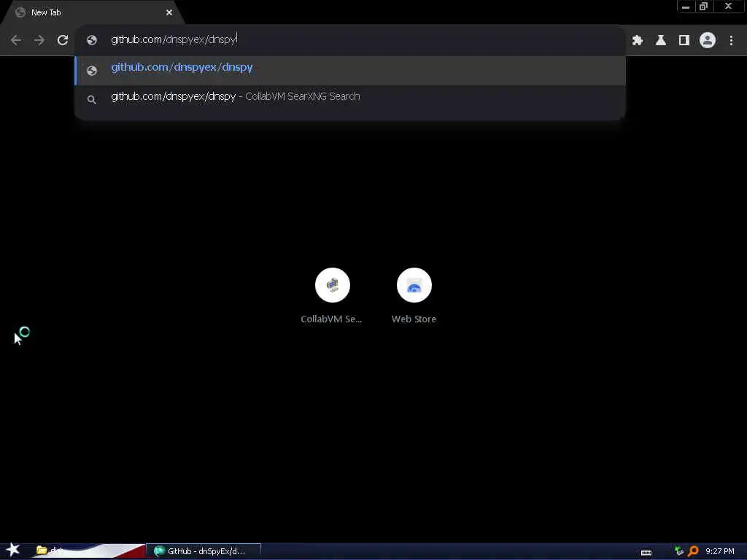
Task: Minimize the browser window
Action: pos(686,7)
